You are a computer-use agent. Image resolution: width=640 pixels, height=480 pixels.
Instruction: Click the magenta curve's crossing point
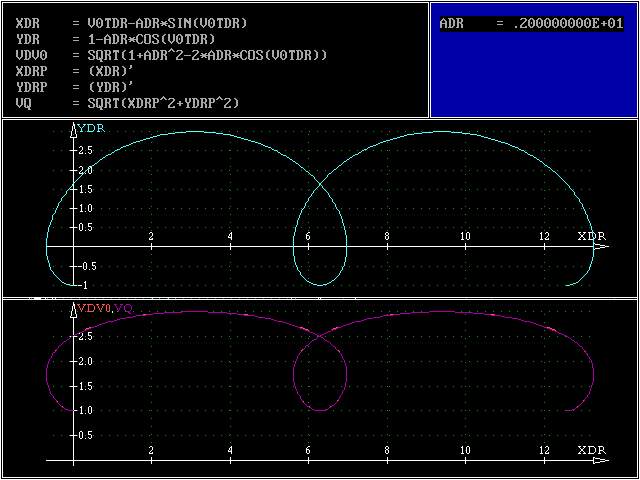pyautogui.click(x=319, y=336)
